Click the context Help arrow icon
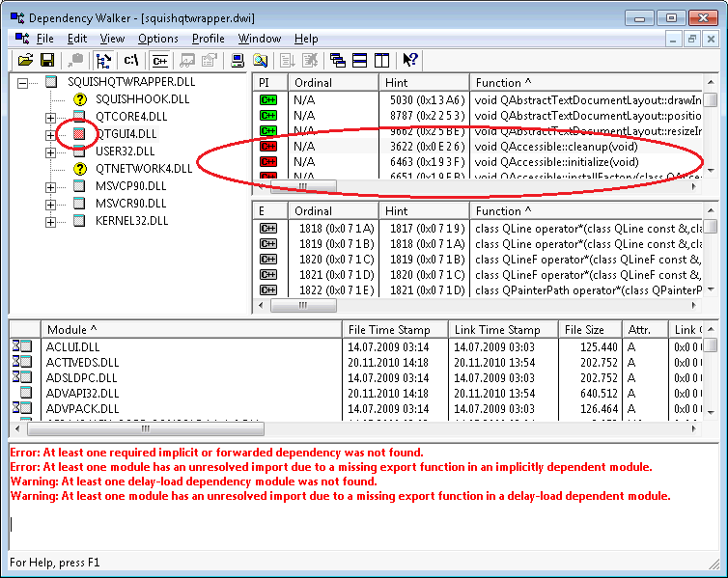This screenshot has width=728, height=578. [409, 61]
